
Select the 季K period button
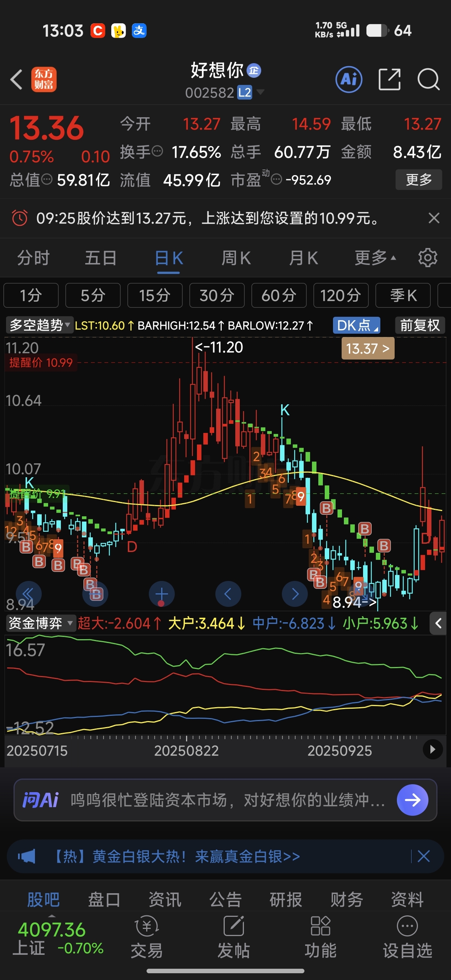(403, 295)
